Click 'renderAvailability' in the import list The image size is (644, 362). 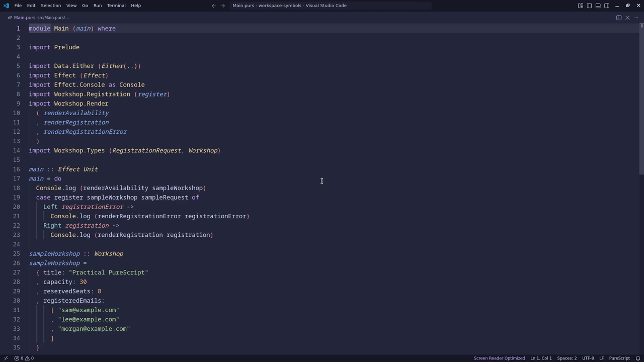pos(76,113)
